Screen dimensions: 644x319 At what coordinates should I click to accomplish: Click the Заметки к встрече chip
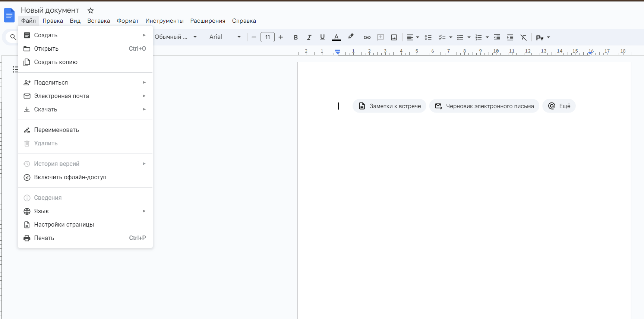[x=389, y=106]
